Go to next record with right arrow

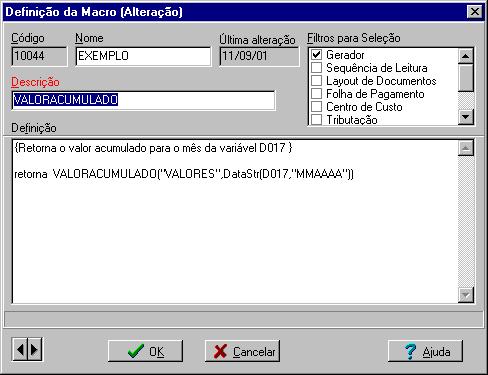(35, 349)
